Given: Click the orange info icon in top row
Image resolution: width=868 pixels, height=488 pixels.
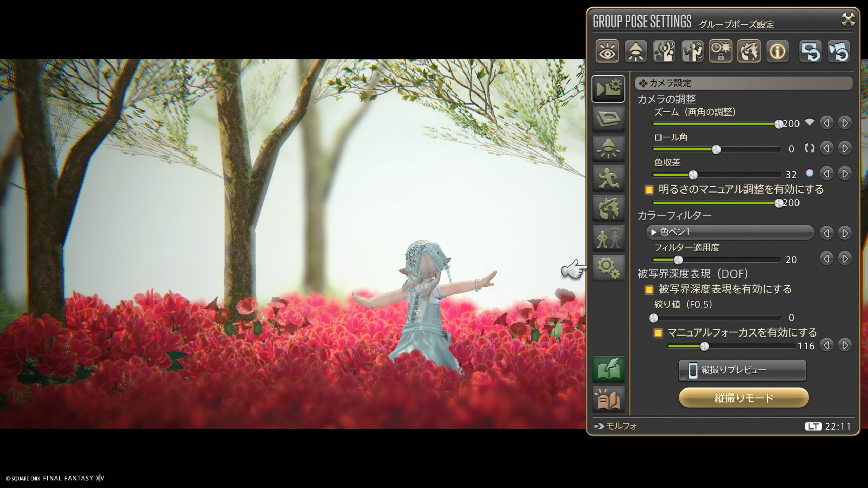Looking at the screenshot, I should tap(777, 52).
